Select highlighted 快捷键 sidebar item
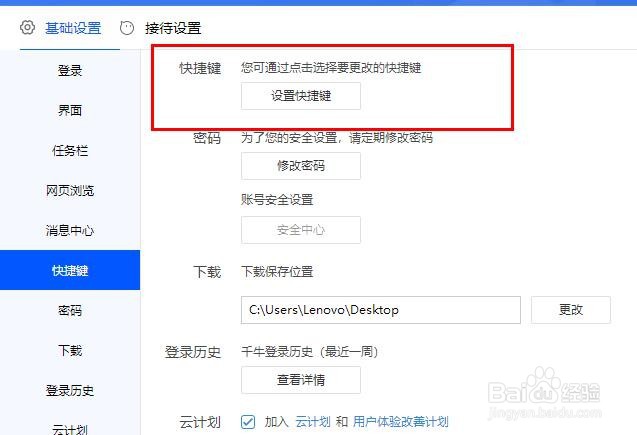The width and height of the screenshot is (637, 435). click(70, 270)
